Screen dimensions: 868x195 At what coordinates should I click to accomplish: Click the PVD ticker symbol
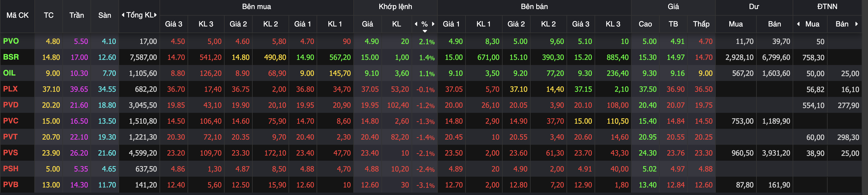point(11,105)
